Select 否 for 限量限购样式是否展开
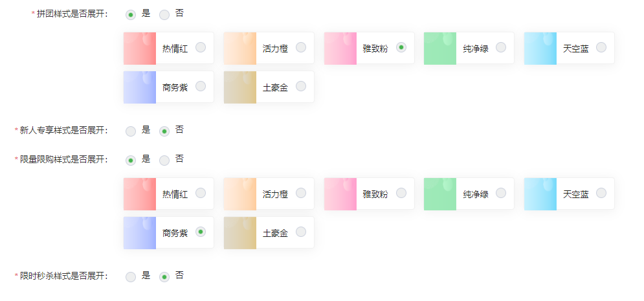The width and height of the screenshot is (644, 301). [164, 161]
